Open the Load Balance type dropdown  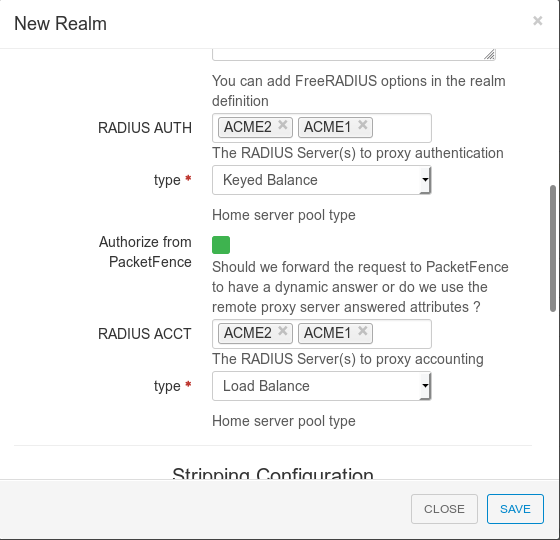point(321,386)
